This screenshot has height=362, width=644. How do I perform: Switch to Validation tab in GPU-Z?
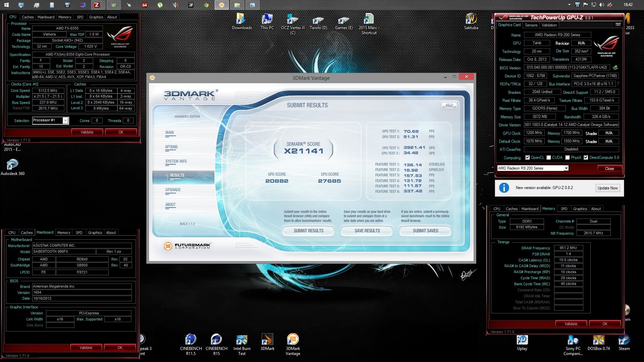pyautogui.click(x=549, y=25)
